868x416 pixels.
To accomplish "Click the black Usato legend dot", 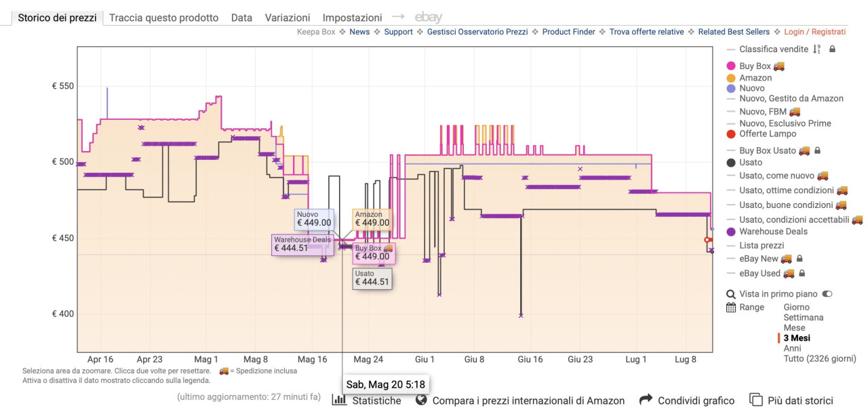I will click(x=731, y=163).
